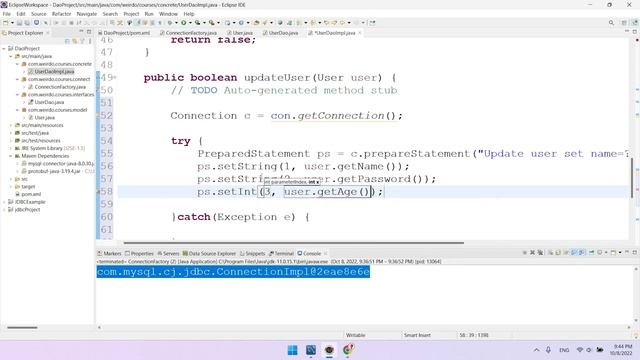Click the Search magnifier icon at top right

pos(611,23)
